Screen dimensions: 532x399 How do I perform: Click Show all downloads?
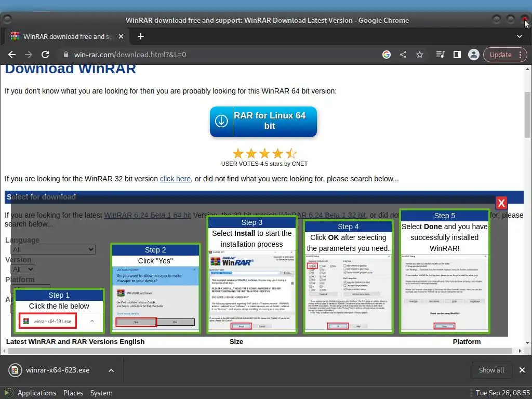(491, 370)
